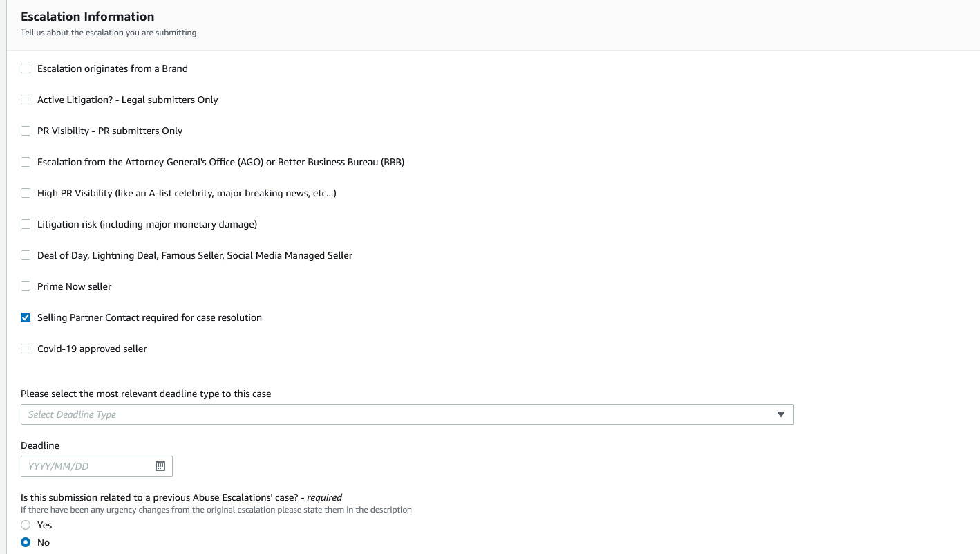
Task: Check the Attorney General's Office escalation box
Action: point(26,162)
